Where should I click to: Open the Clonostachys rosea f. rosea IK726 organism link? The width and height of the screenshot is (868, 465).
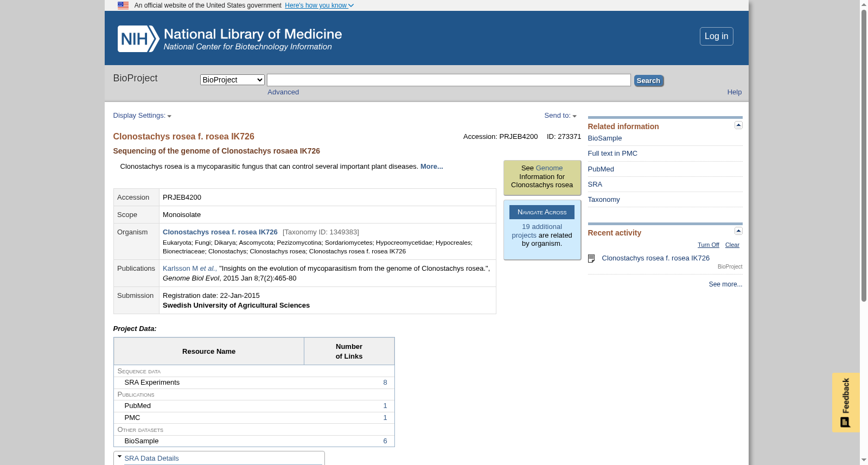(x=220, y=232)
